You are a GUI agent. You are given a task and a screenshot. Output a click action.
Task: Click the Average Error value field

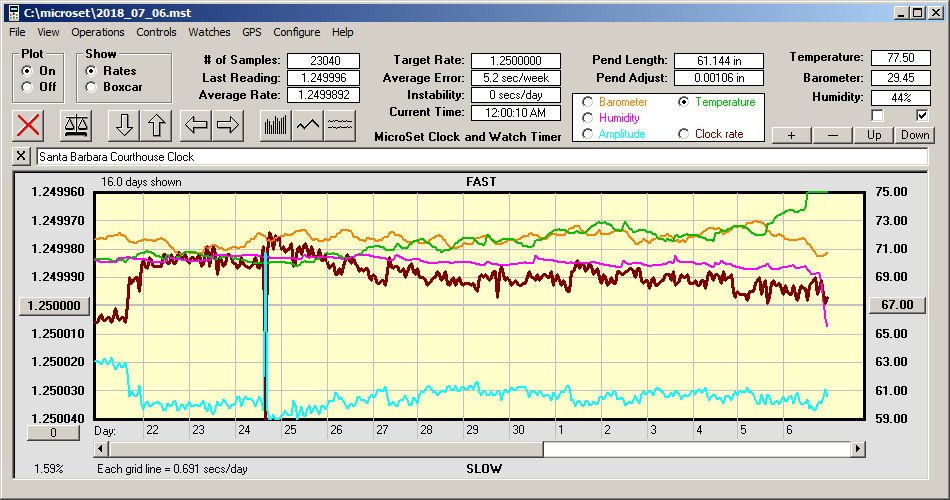pos(516,78)
